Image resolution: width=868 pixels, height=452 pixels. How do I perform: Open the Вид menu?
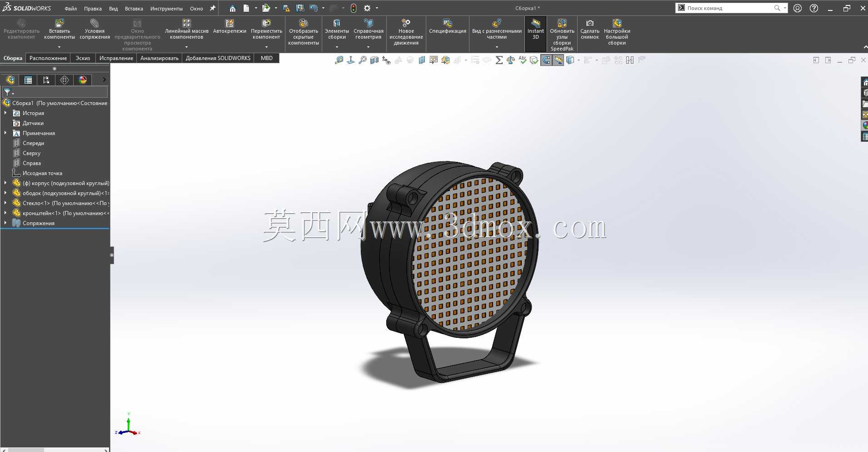click(x=113, y=9)
